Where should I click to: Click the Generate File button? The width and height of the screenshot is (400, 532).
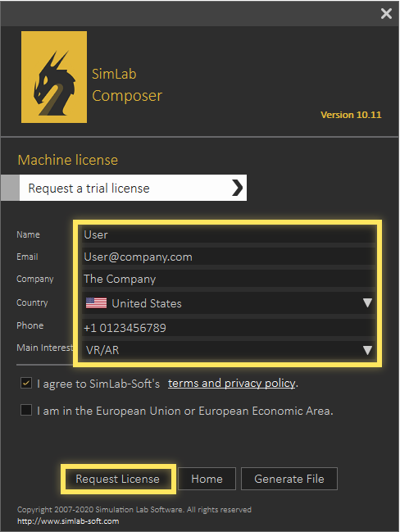(x=289, y=479)
